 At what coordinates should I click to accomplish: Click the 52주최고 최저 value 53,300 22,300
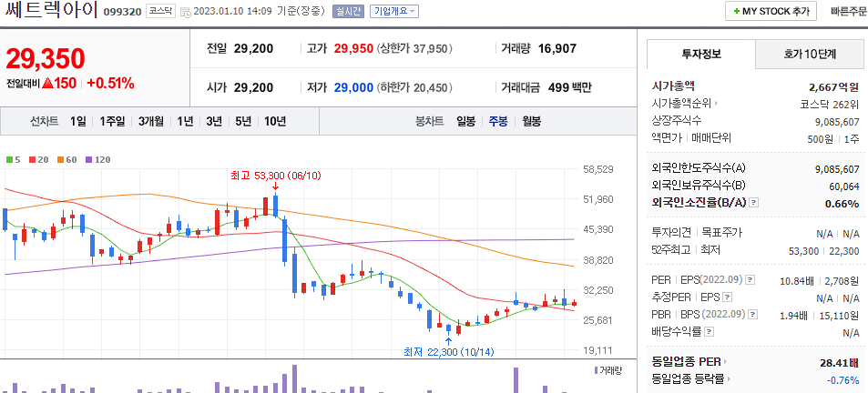point(823,251)
